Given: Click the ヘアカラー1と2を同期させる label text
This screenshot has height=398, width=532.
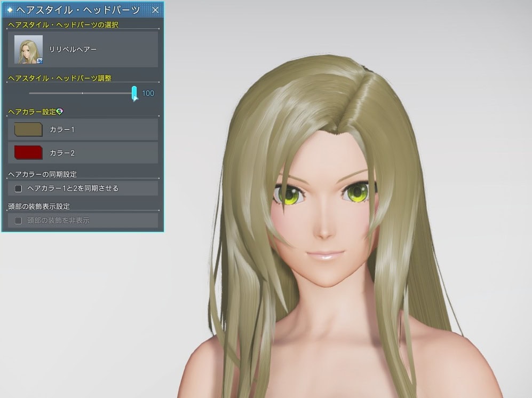Looking at the screenshot, I should click(x=73, y=188).
